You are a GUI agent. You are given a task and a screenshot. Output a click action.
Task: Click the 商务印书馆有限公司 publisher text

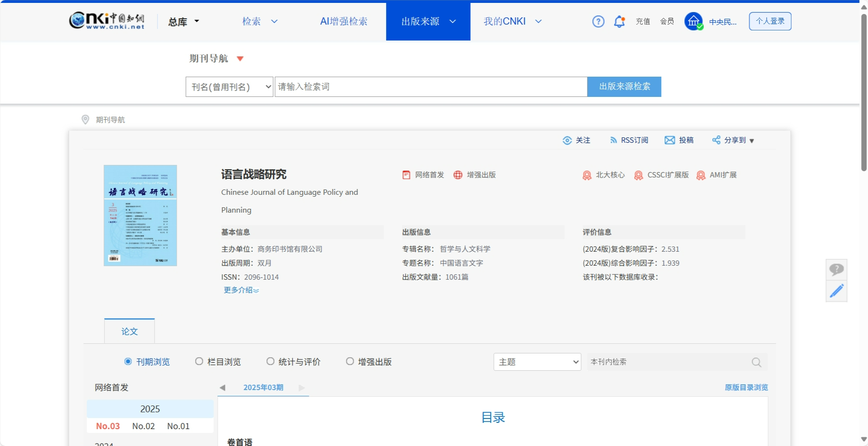(290, 249)
